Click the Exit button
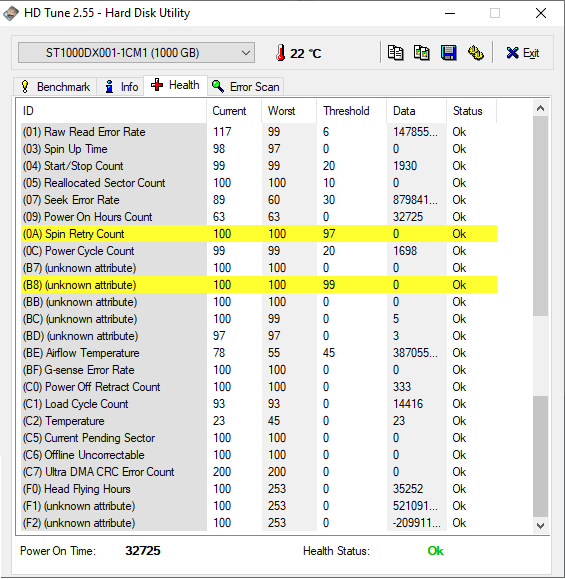The height and width of the screenshot is (579, 565). 523,53
